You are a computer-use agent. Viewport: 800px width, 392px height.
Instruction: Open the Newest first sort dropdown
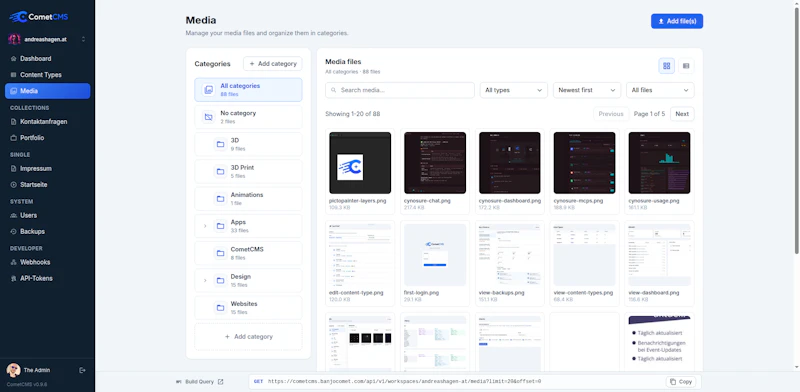pyautogui.click(x=587, y=90)
